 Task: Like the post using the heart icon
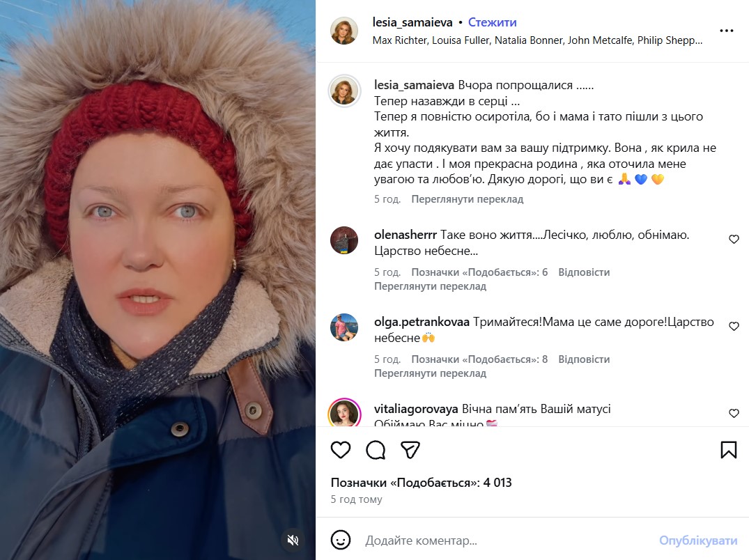pyautogui.click(x=340, y=451)
